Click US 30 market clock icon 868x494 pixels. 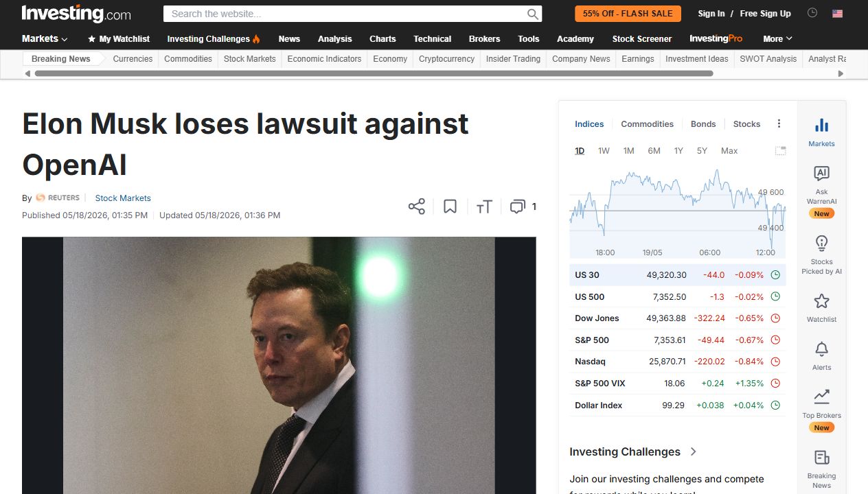coord(775,275)
